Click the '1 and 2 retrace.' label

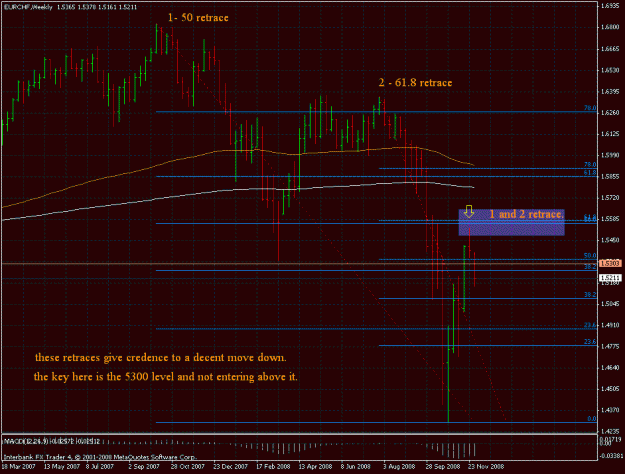click(x=527, y=214)
